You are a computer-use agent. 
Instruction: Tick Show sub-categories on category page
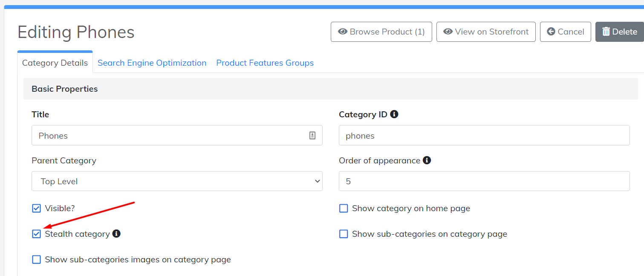point(344,234)
